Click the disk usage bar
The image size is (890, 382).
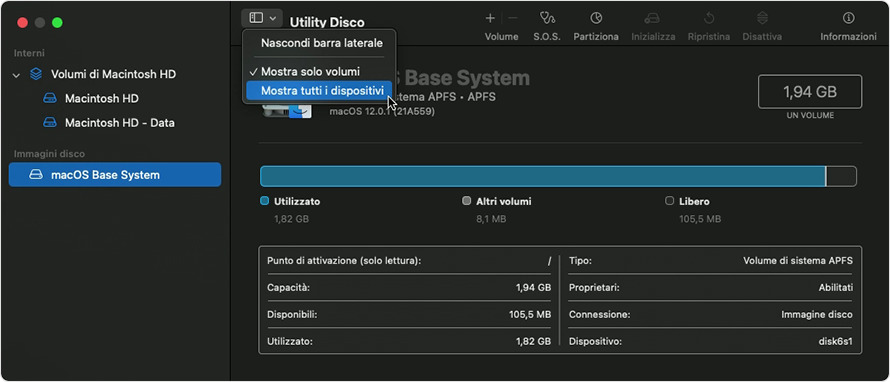tap(558, 177)
